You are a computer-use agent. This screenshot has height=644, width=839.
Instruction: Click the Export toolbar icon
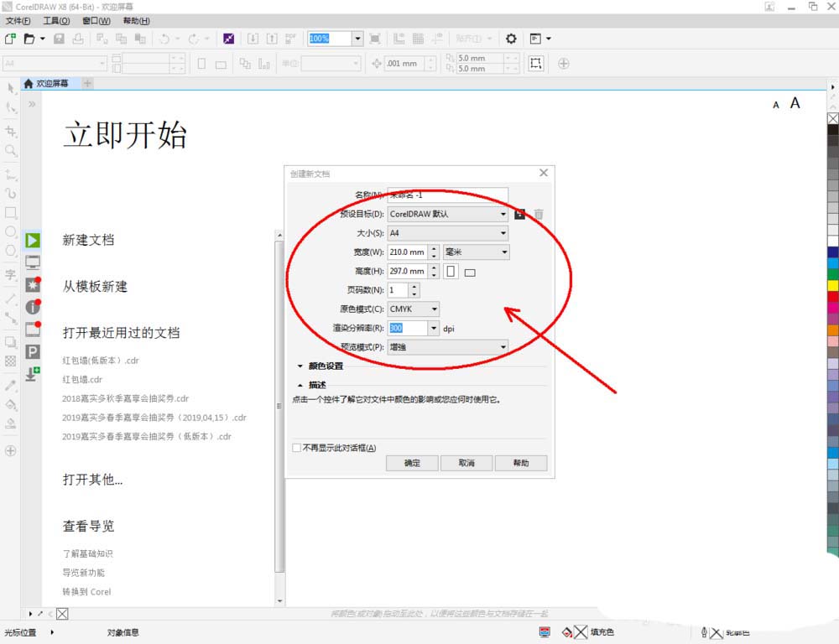272,39
